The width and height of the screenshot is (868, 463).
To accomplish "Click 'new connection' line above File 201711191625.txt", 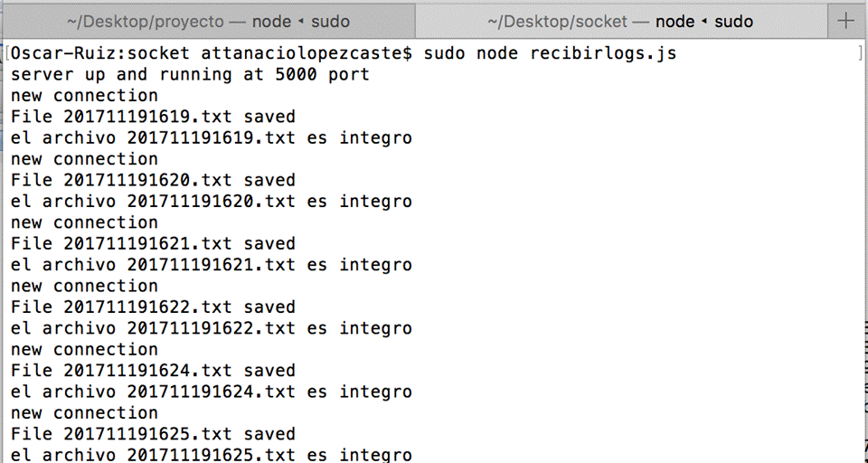I will click(84, 413).
